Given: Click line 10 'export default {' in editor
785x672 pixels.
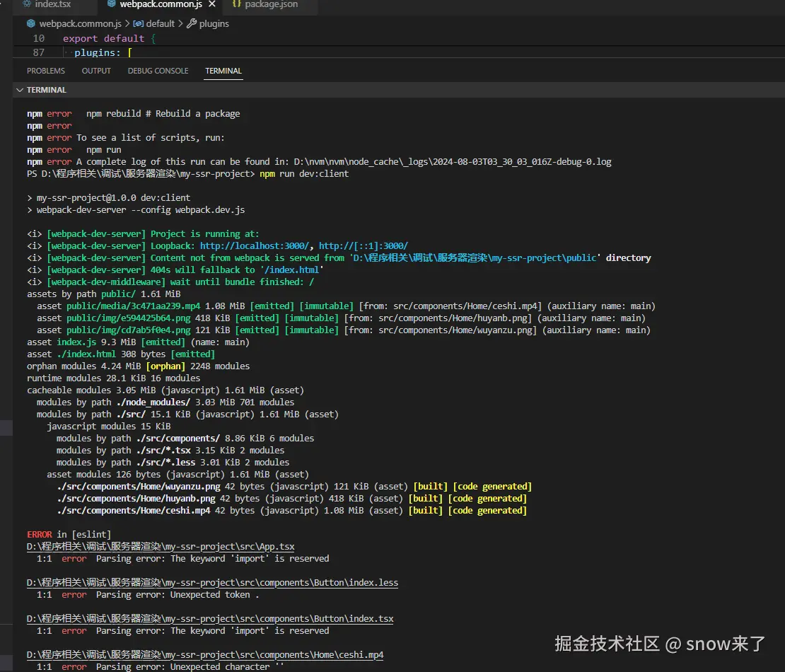Looking at the screenshot, I should pyautogui.click(x=109, y=39).
